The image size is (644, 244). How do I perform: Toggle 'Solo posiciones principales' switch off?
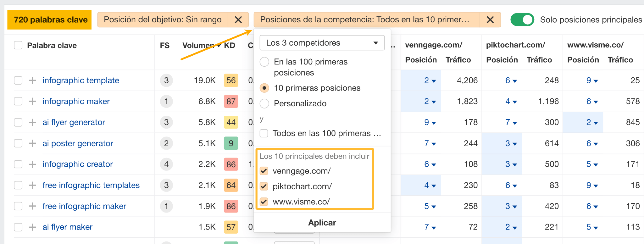[x=522, y=20]
